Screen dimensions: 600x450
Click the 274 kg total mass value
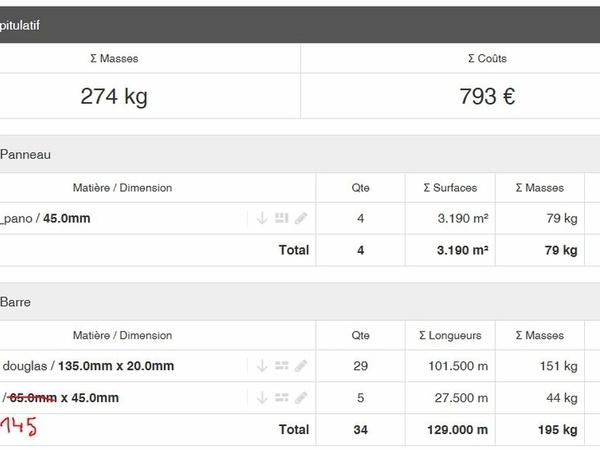point(113,97)
